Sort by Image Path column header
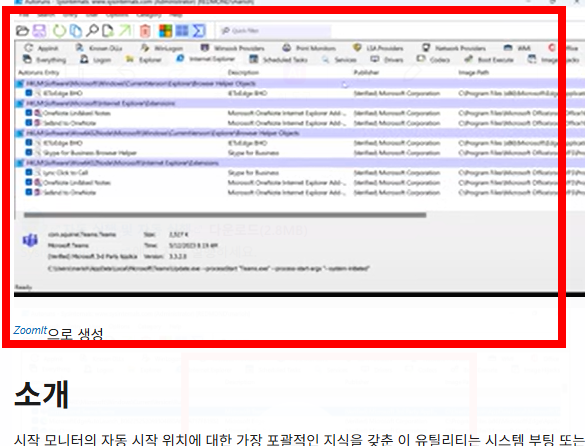The width and height of the screenshot is (585, 446). [x=473, y=72]
